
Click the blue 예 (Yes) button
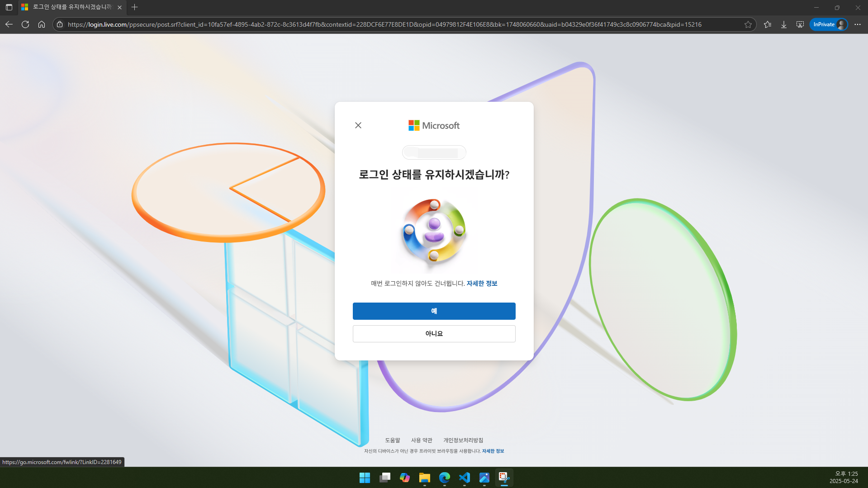[434, 311]
